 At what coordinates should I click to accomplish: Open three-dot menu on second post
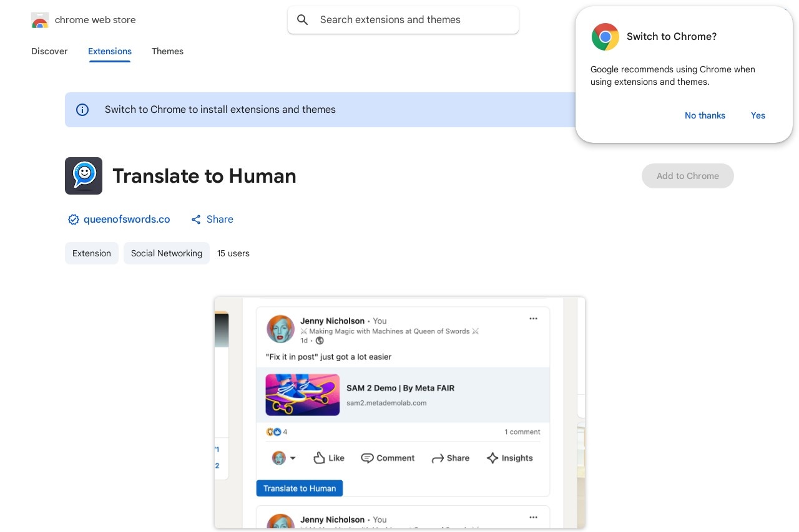533,517
